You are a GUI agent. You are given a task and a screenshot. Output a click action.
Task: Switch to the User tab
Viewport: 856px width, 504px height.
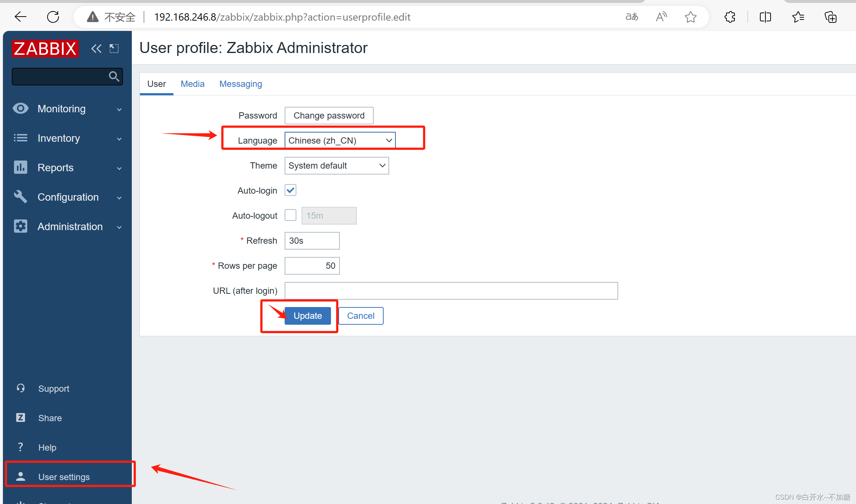156,84
